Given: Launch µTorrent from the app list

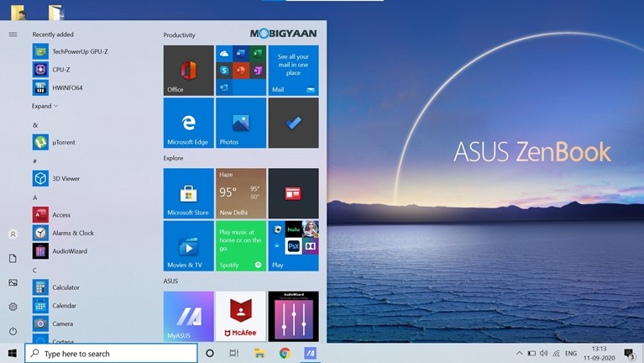Looking at the screenshot, I should pos(55,142).
